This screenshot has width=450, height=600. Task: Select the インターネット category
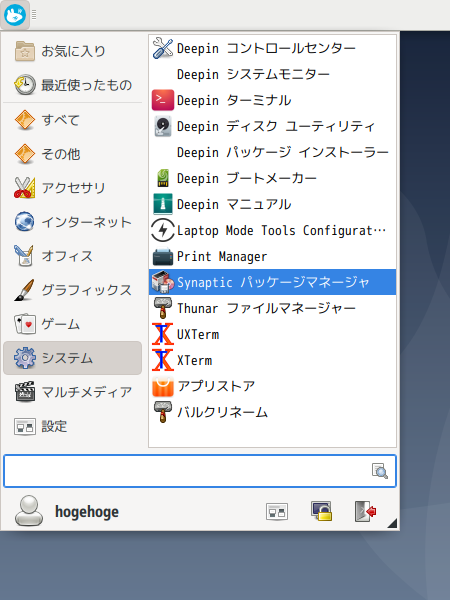click(72, 222)
